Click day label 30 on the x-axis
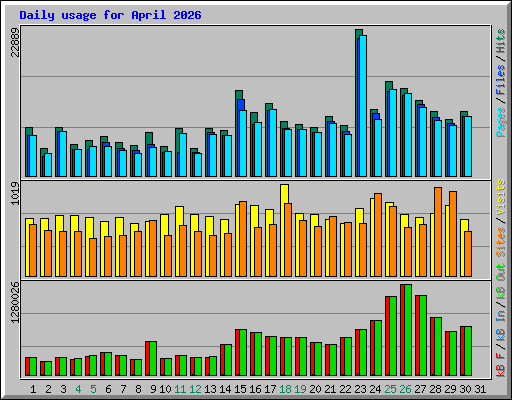 465,389
